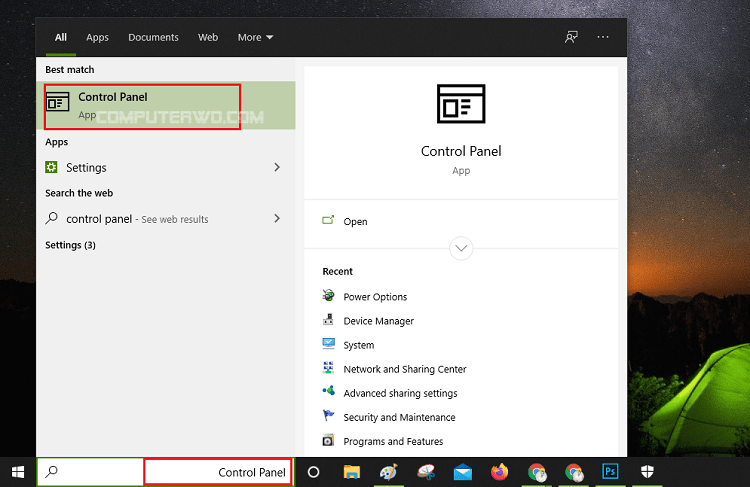Select the Settings app result
750x487 pixels.
pos(165,167)
